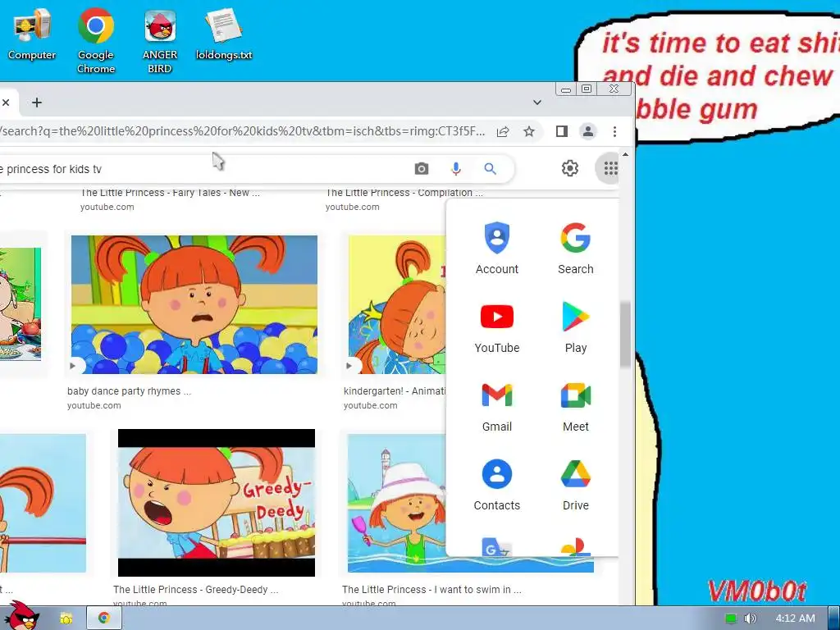Open the baby dance party rhymes thumbnail

(x=194, y=304)
